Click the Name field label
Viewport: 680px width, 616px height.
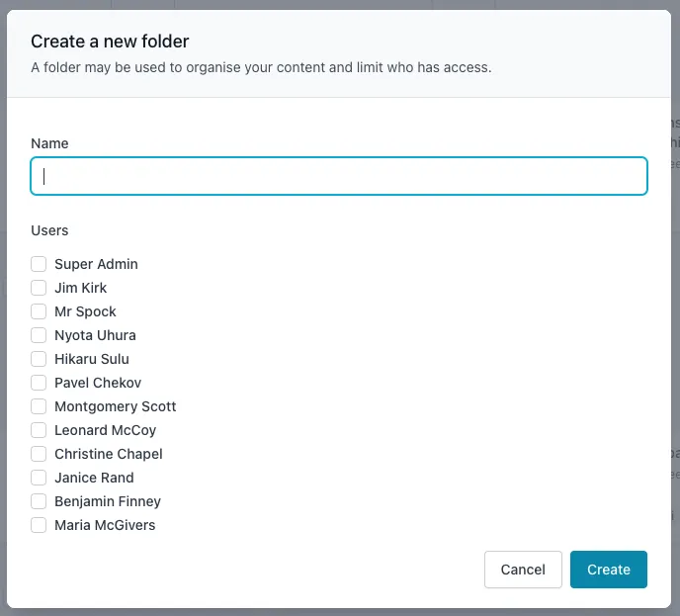(x=49, y=143)
